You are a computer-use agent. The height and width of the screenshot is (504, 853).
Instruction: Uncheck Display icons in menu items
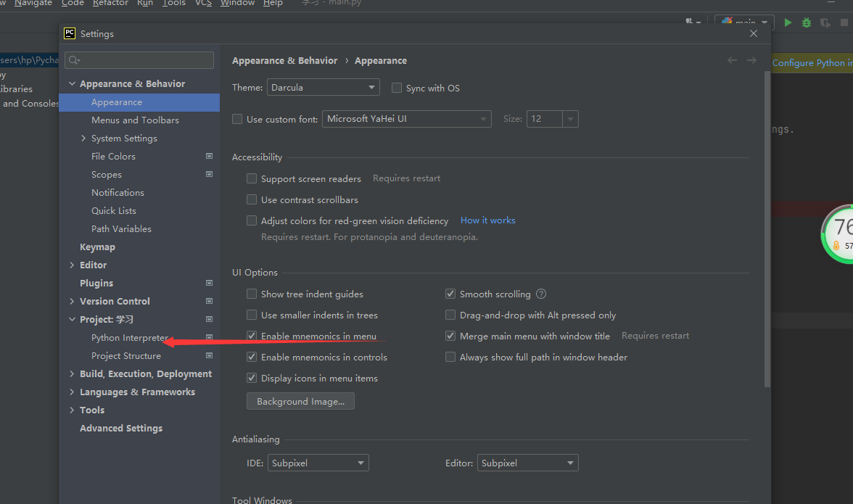(x=251, y=378)
